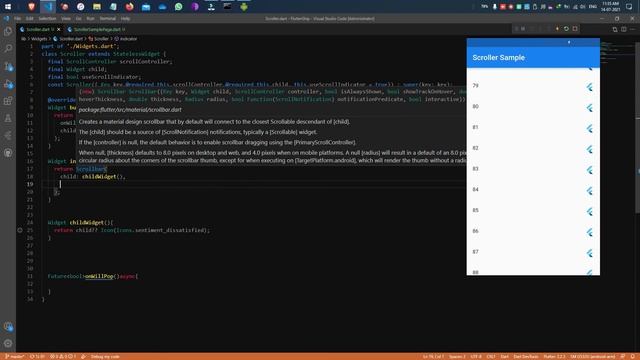The width and height of the screenshot is (640, 360).
Task: Click Flutter logo in row 87
Action: [589, 253]
